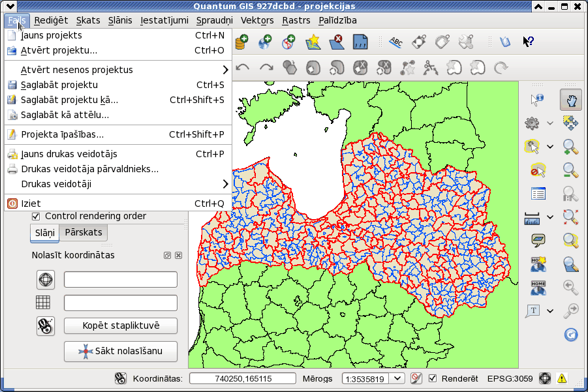Switch to the Slāņi tab
Image resolution: width=588 pixels, height=392 pixels.
(44, 233)
